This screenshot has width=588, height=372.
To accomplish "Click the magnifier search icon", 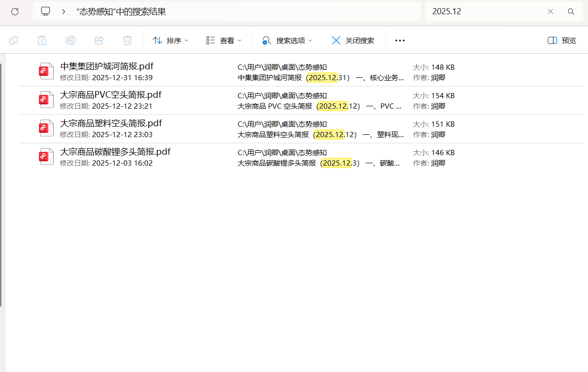I will point(571,11).
